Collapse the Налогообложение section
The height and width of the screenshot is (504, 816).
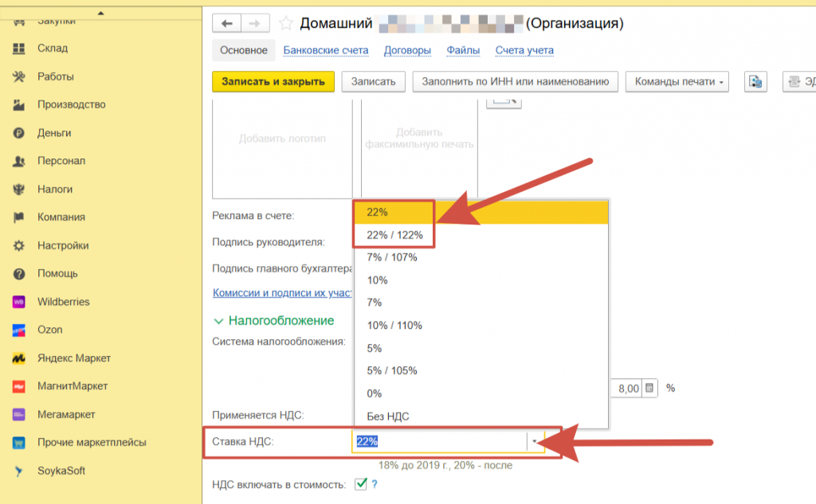point(218,321)
